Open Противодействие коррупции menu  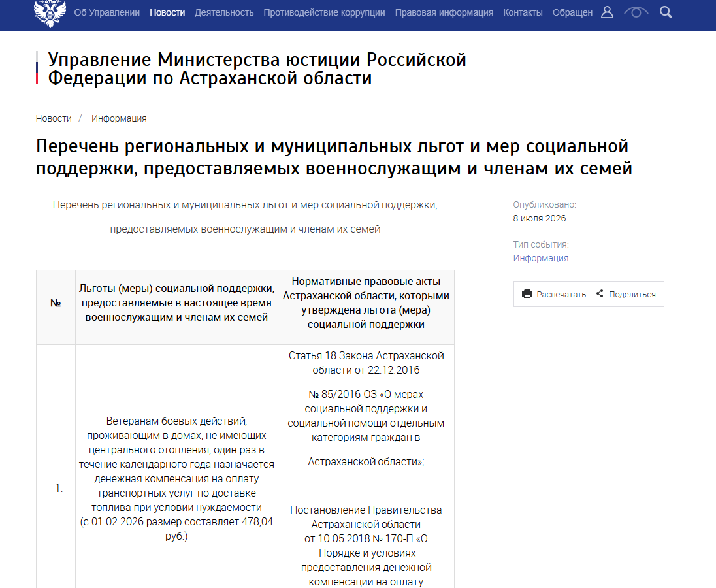(324, 13)
